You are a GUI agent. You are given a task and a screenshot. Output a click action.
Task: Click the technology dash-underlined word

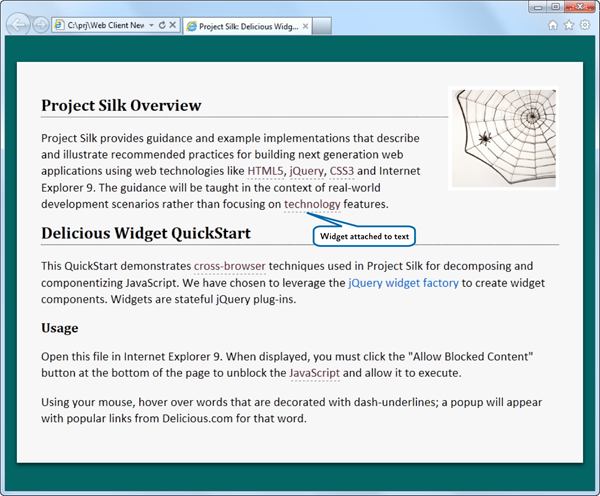[312, 204]
